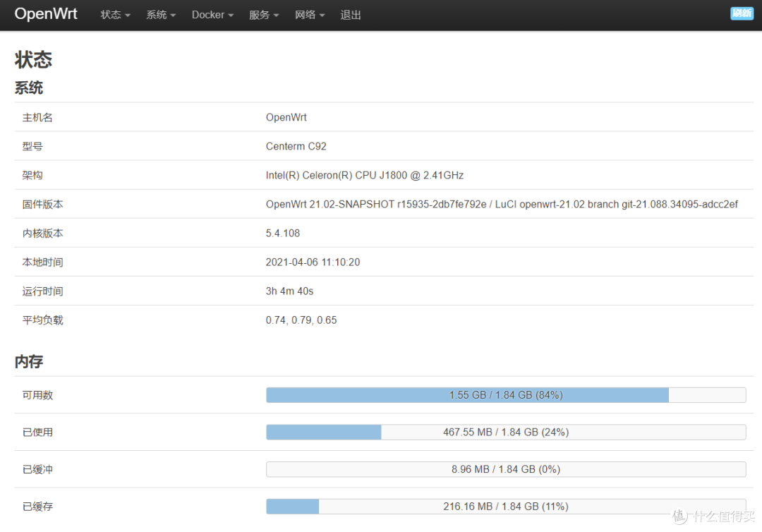Click the uptime value 3h 4m 40s
Viewport: 762px width, 532px height.
point(289,291)
